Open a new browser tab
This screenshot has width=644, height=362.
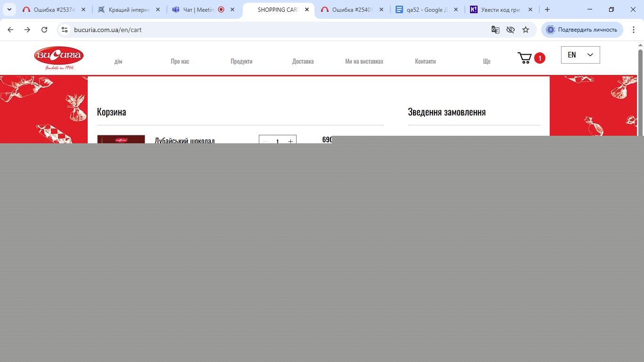point(547,9)
